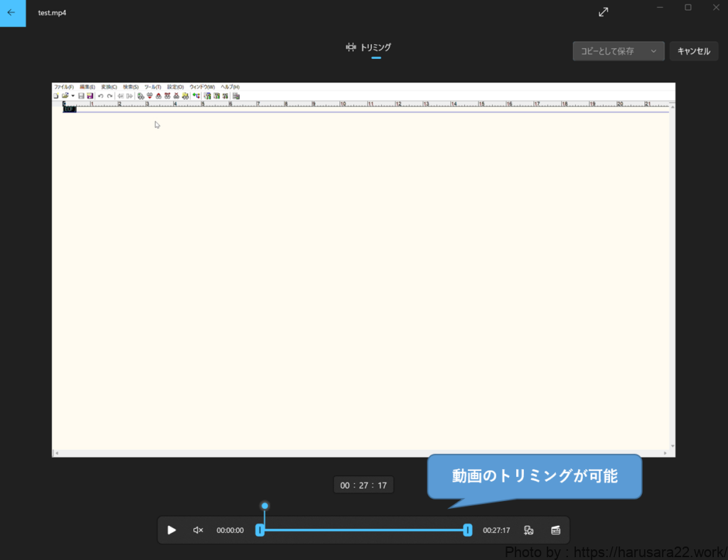Click the clapperboard video editor icon

[x=556, y=530]
